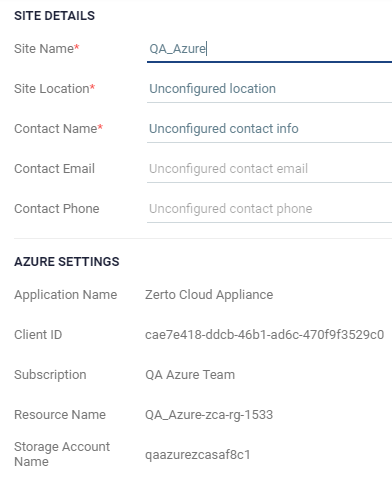
Task: Focus the Site Location text field
Action: point(269,89)
